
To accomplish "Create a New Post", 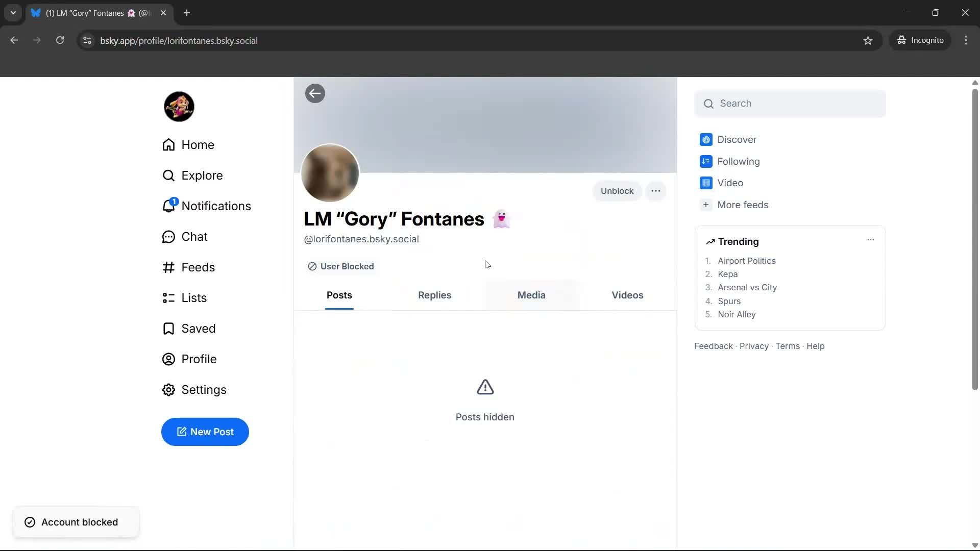I will 205,432.
